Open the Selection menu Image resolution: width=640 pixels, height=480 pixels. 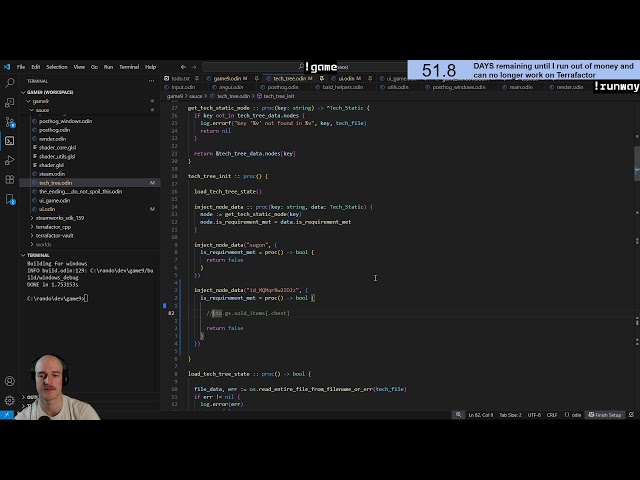click(x=57, y=67)
